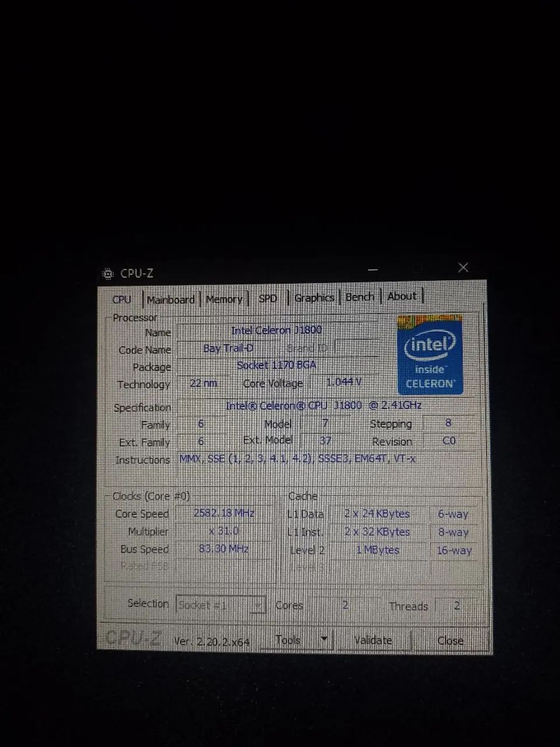Select the Name field Intel Celeron J1800

(x=277, y=330)
